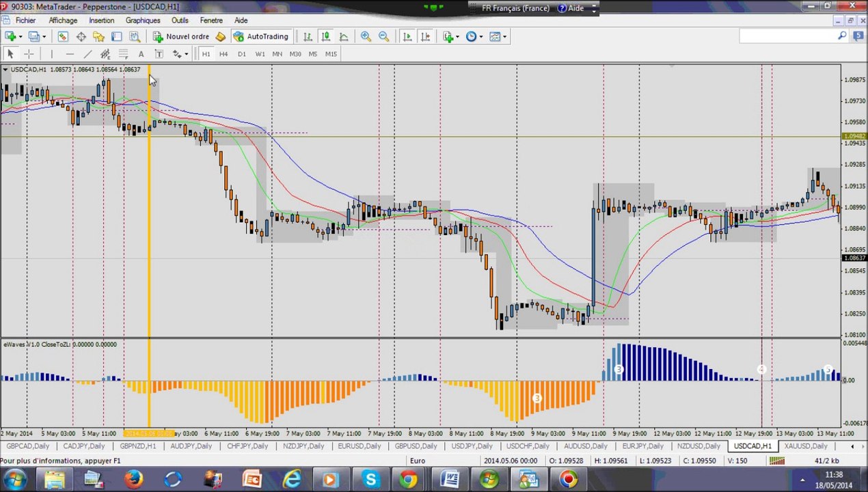Screen dimensions: 868x492
Task: Switch to the XAUUSD,Daily chart tab
Action: [x=806, y=446]
